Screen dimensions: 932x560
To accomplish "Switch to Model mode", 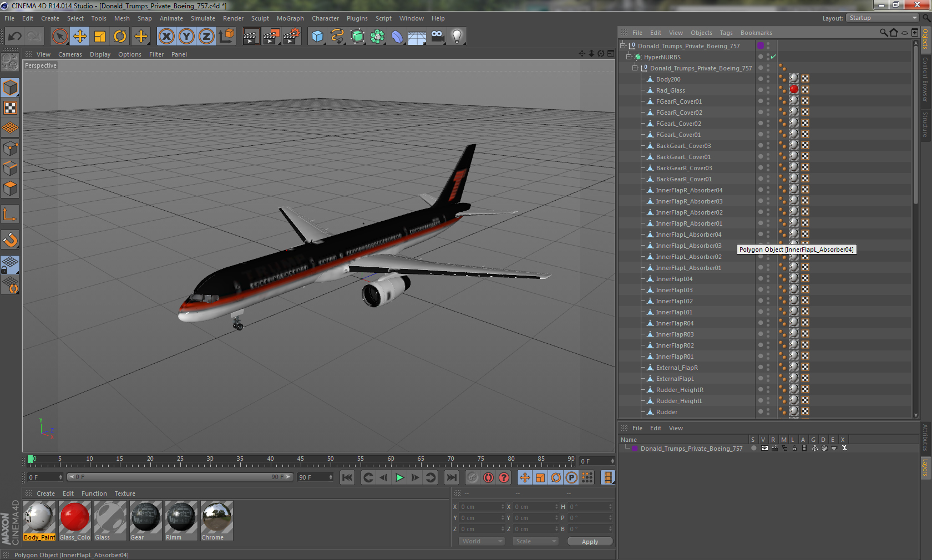I will 11,88.
